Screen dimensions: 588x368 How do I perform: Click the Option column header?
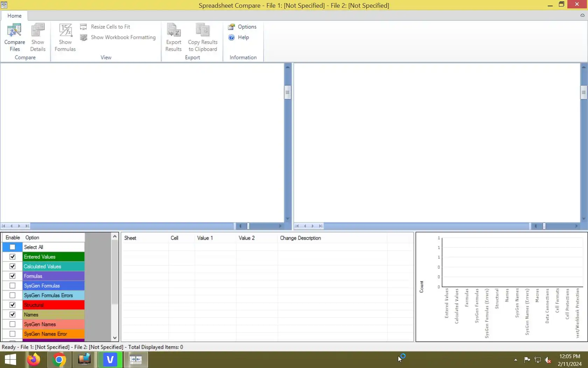[54, 238]
